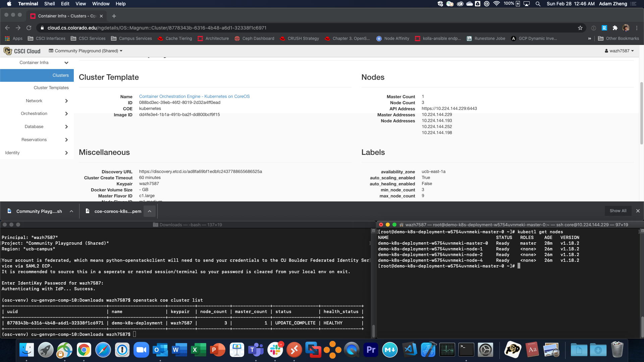The width and height of the screenshot is (644, 362).
Task: Expand the Identity sidebar section
Action: click(x=37, y=153)
